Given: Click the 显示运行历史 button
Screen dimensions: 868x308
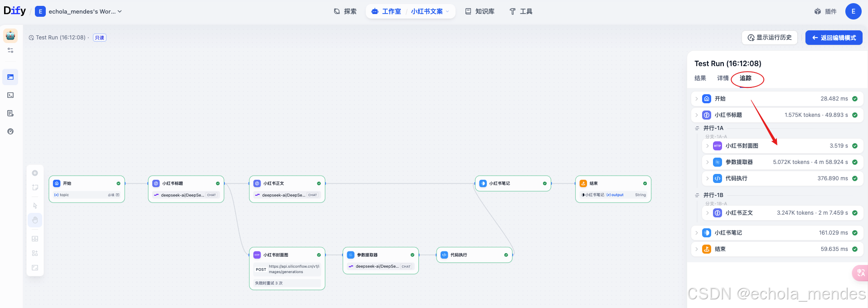Looking at the screenshot, I should tap(770, 38).
